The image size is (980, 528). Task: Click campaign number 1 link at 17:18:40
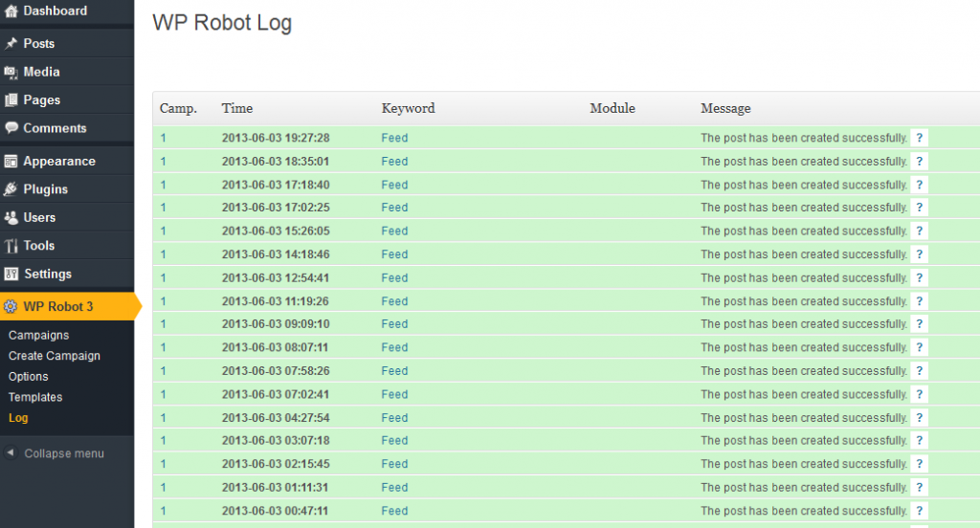point(164,185)
